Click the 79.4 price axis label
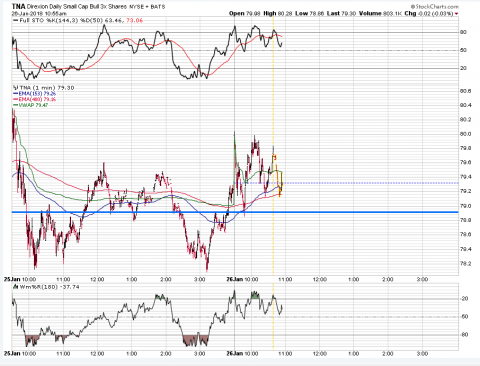 (466, 177)
